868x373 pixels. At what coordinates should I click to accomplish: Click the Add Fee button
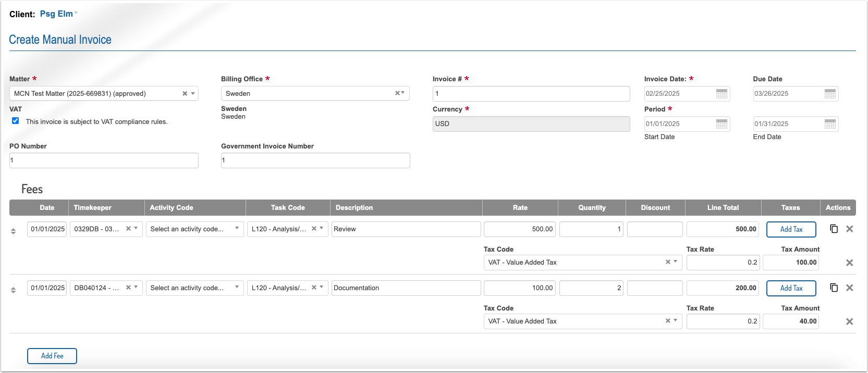(x=52, y=356)
